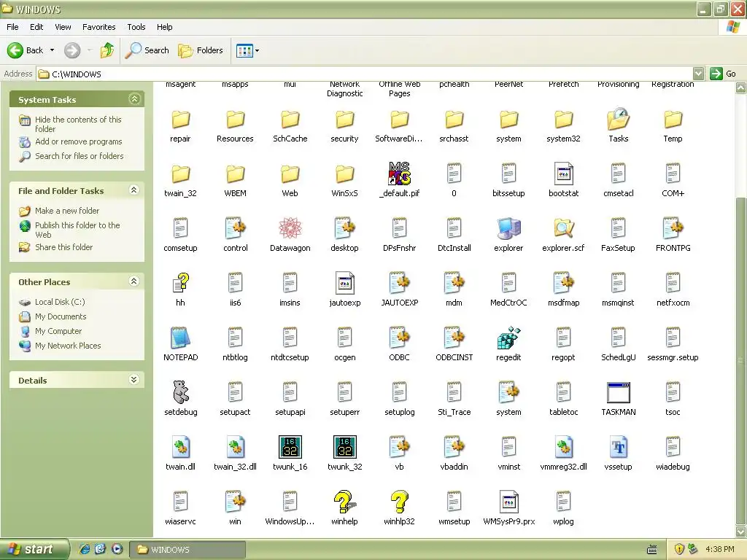Open the Back history dropdown arrow

click(x=52, y=50)
